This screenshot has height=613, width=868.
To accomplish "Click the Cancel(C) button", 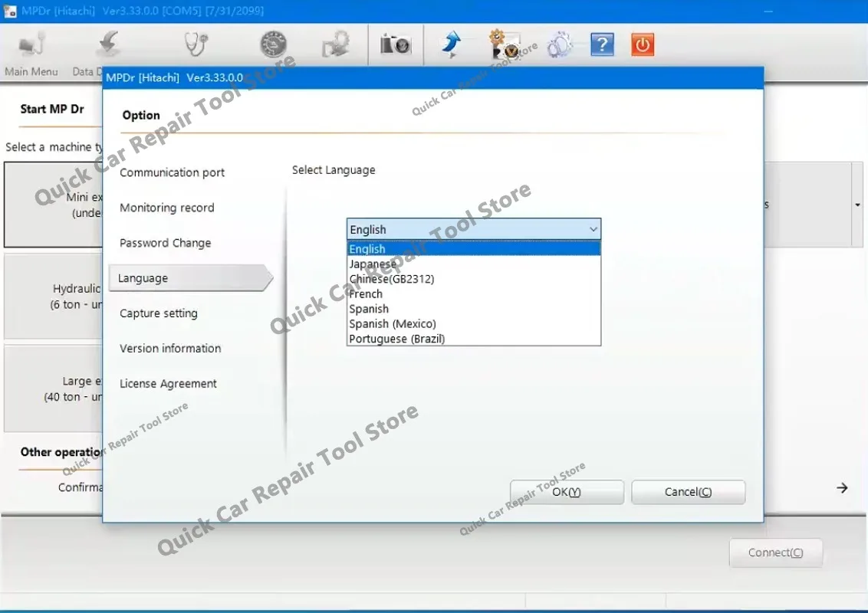I will 688,492.
